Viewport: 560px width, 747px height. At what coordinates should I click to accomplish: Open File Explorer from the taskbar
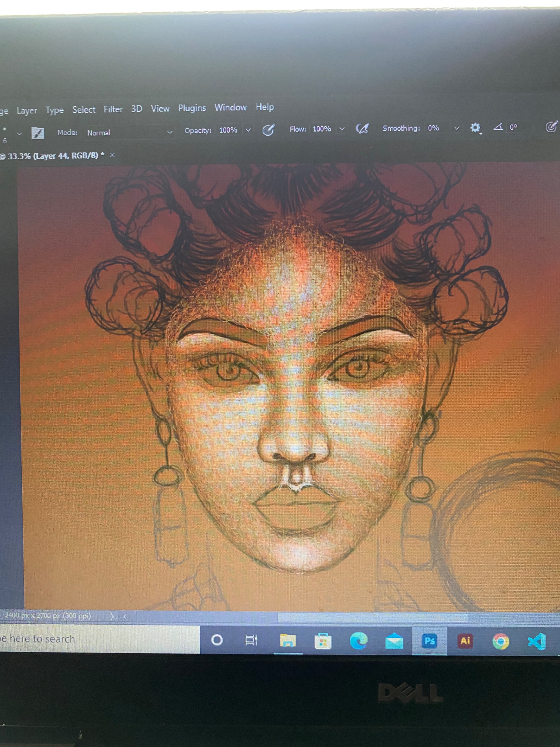point(288,640)
